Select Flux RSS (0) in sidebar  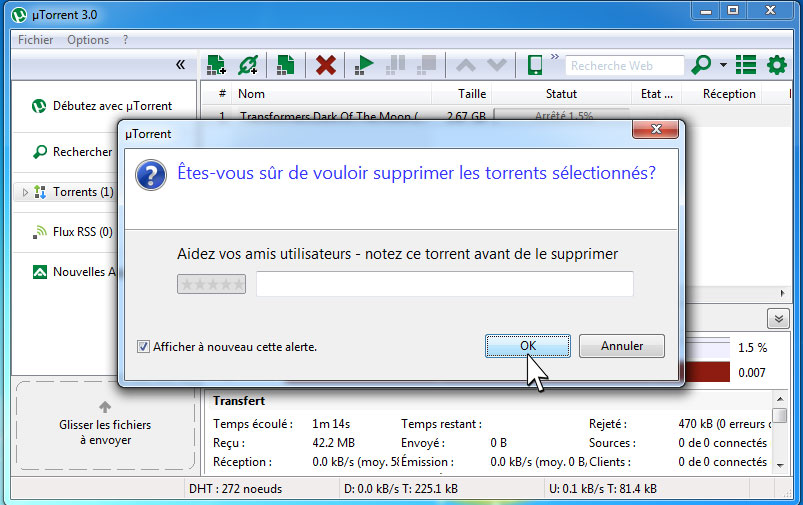point(83,232)
